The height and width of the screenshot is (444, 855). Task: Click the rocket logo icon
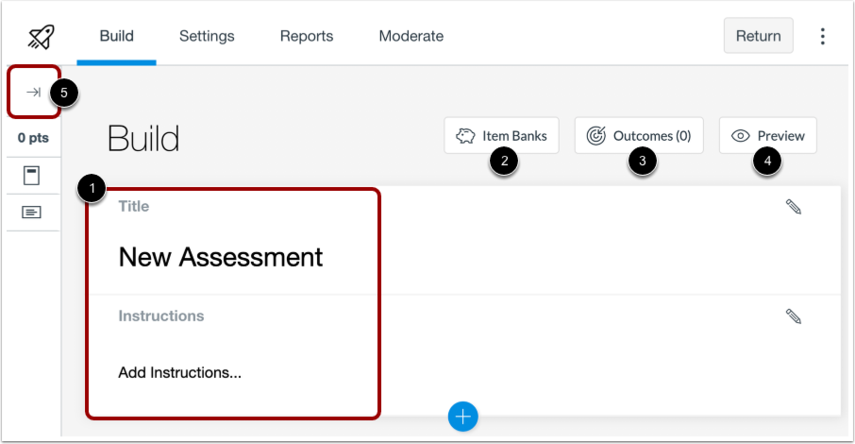pos(41,37)
